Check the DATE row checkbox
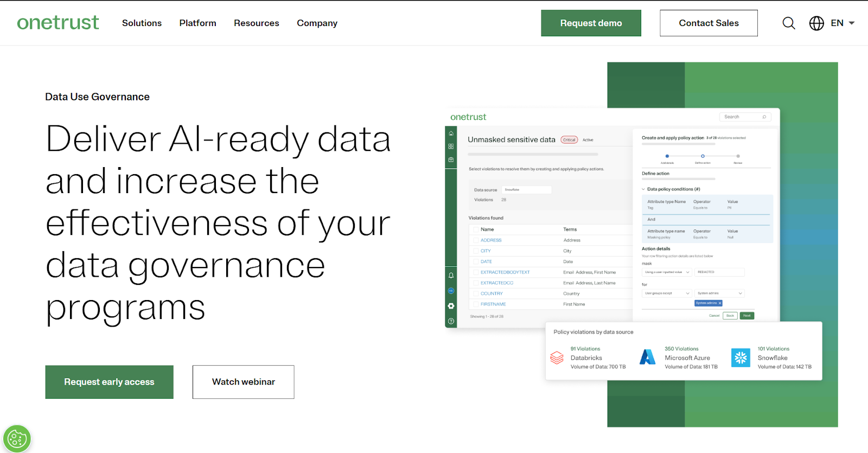The height and width of the screenshot is (453, 868). click(476, 261)
